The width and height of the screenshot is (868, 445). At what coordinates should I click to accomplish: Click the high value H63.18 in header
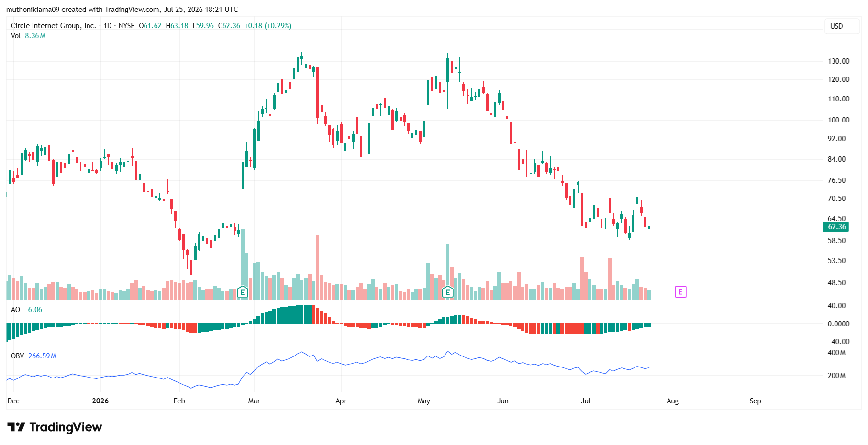[x=177, y=26]
